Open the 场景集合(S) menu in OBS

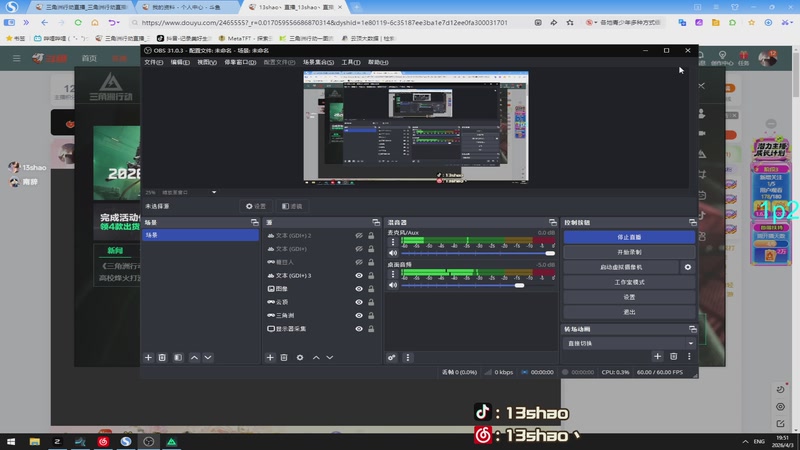(318, 62)
